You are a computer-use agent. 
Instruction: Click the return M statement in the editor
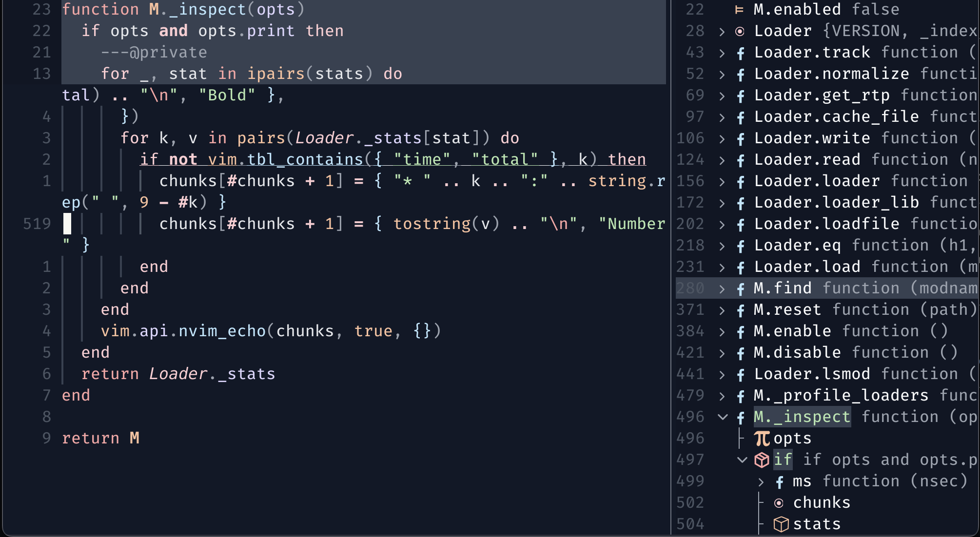tap(100, 438)
